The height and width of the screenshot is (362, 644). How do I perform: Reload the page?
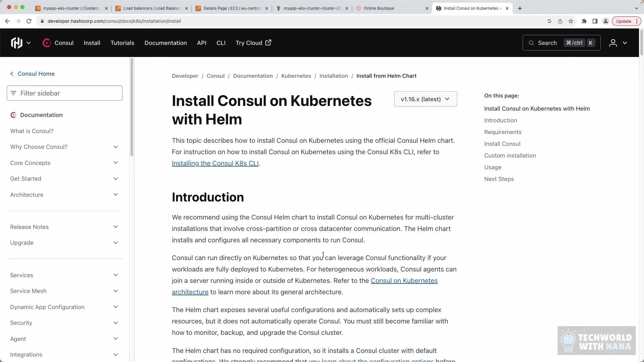click(x=29, y=21)
